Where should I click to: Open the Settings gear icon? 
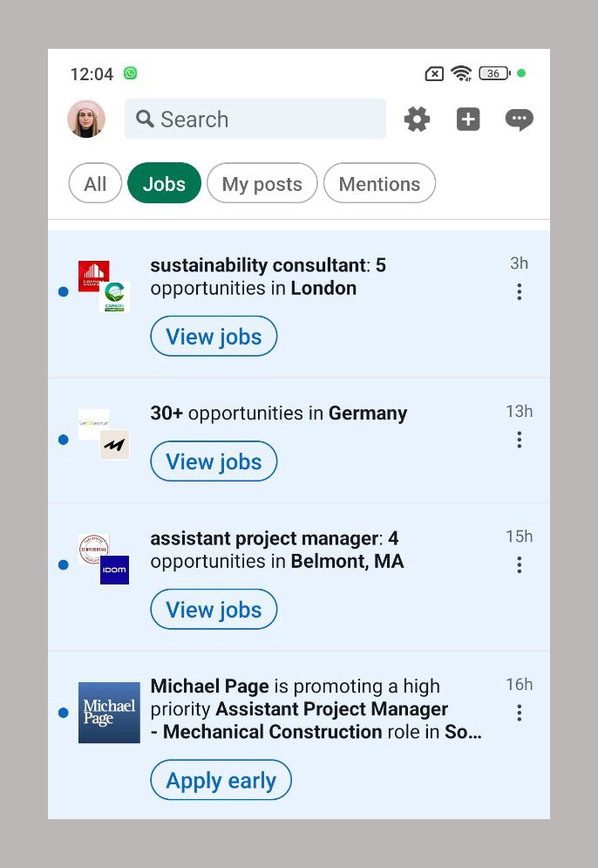pyautogui.click(x=417, y=119)
